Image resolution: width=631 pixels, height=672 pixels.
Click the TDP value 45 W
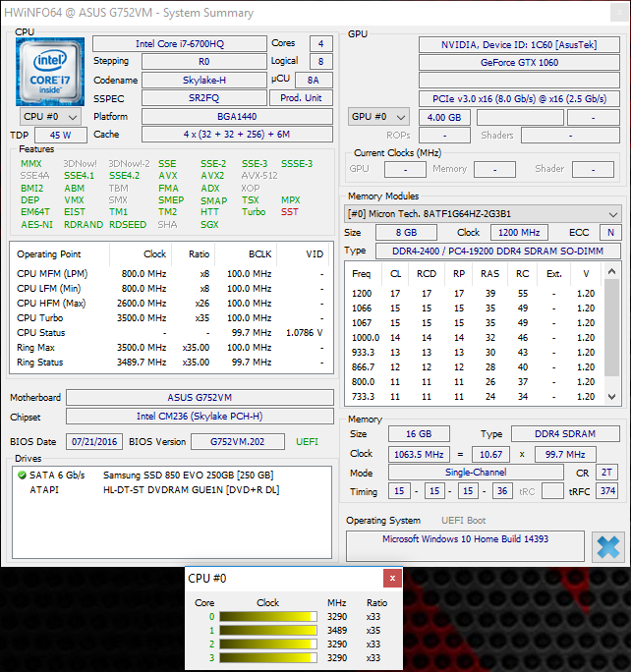click(60, 135)
